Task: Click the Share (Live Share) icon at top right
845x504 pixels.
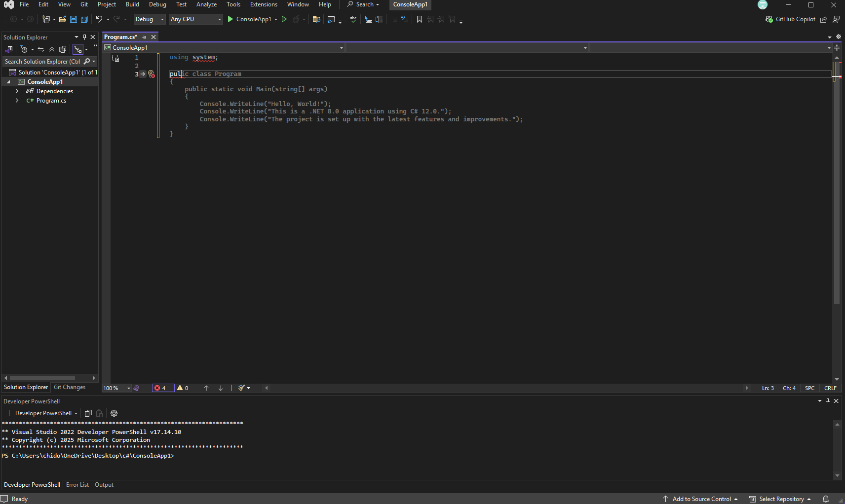Action: tap(824, 19)
